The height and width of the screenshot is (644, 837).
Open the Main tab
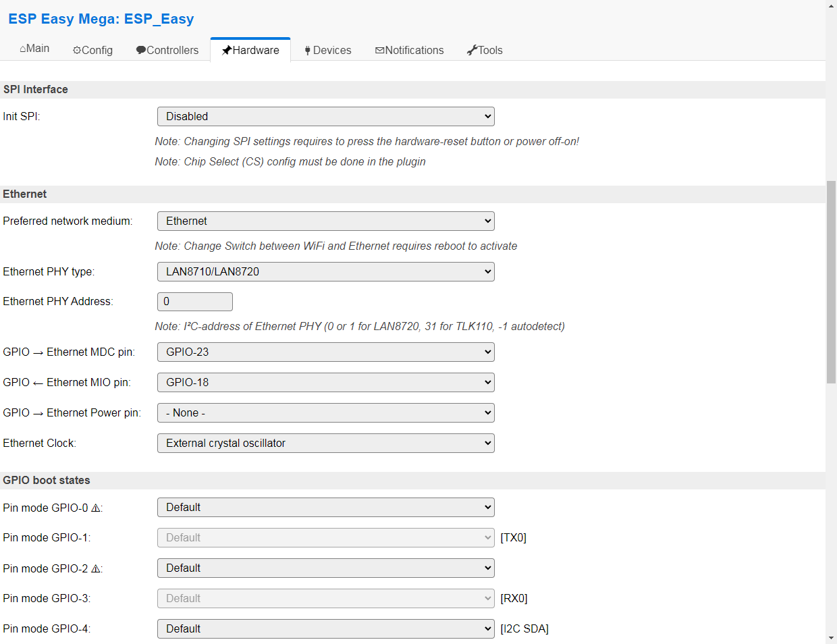click(34, 49)
